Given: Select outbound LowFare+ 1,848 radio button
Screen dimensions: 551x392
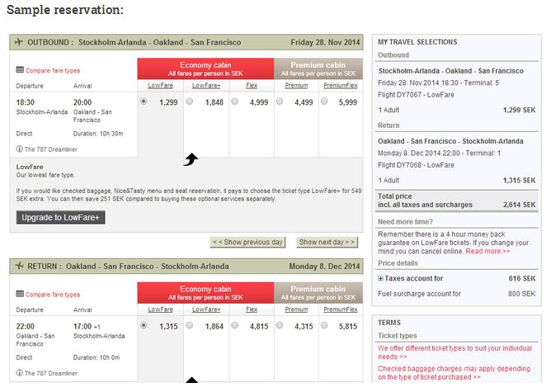Looking at the screenshot, I should pos(190,102).
